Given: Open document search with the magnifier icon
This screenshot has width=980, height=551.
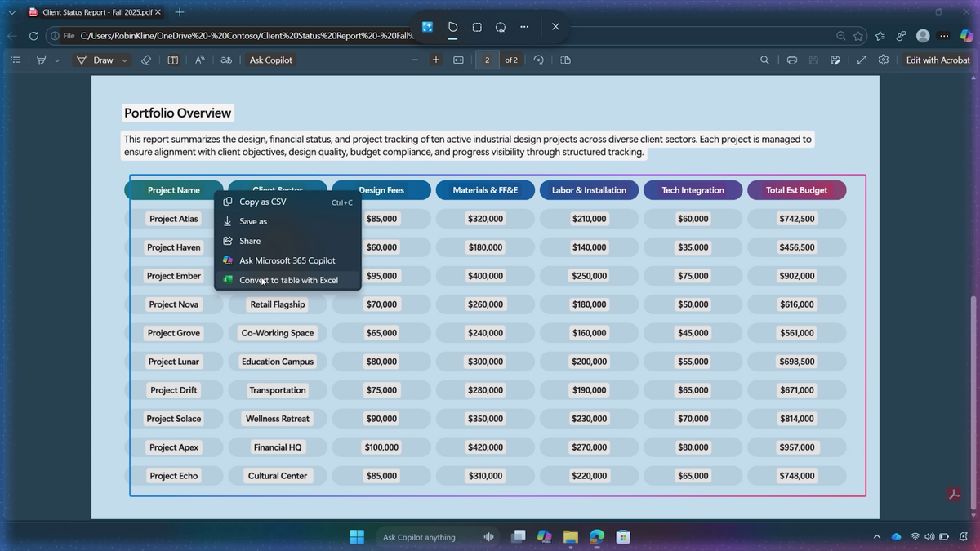Looking at the screenshot, I should [x=763, y=60].
